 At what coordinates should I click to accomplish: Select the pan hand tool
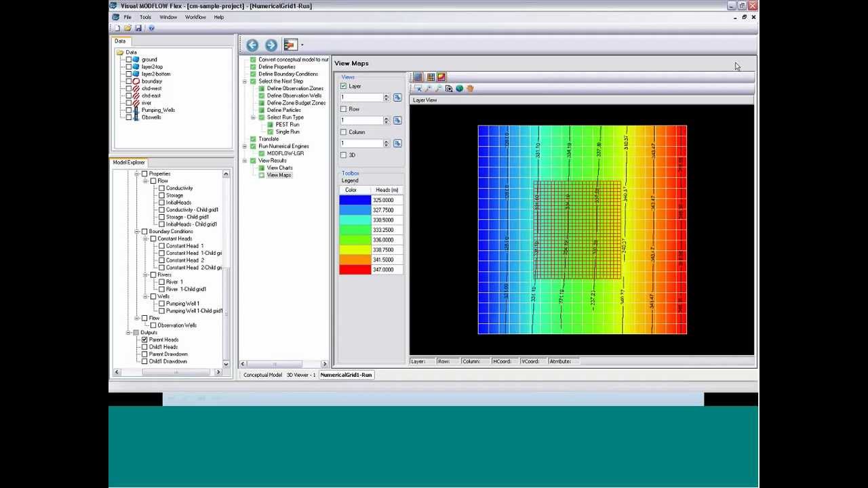pyautogui.click(x=470, y=89)
